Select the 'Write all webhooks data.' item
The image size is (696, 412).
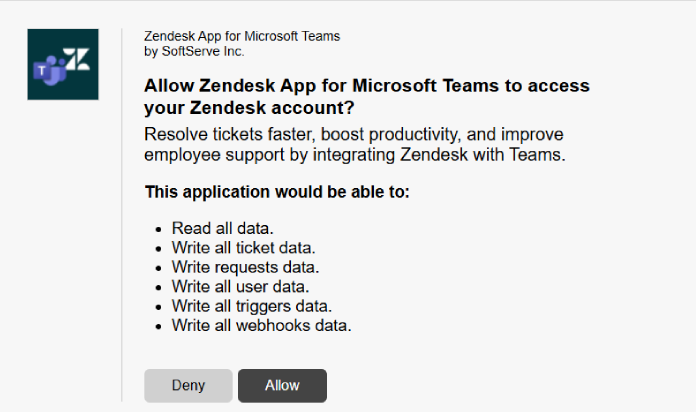[261, 326]
